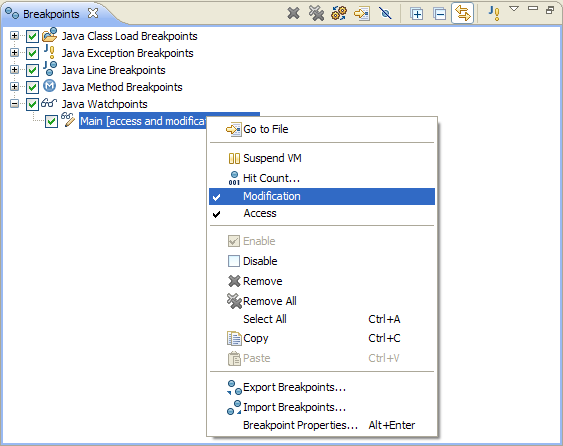Click Export Breakpoints icon in menu
The width and height of the screenshot is (563, 446).
point(234,387)
